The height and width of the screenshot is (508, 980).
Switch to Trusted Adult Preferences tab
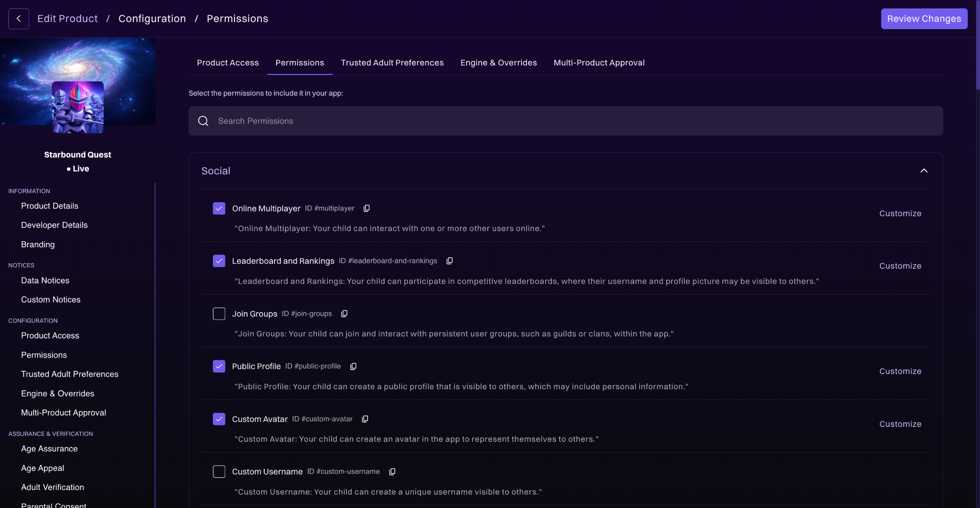pyautogui.click(x=392, y=63)
